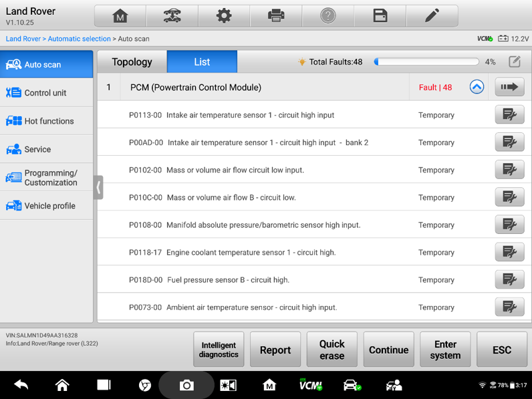Enter PCM module using arrow button
This screenshot has height=399, width=532.
click(509, 88)
